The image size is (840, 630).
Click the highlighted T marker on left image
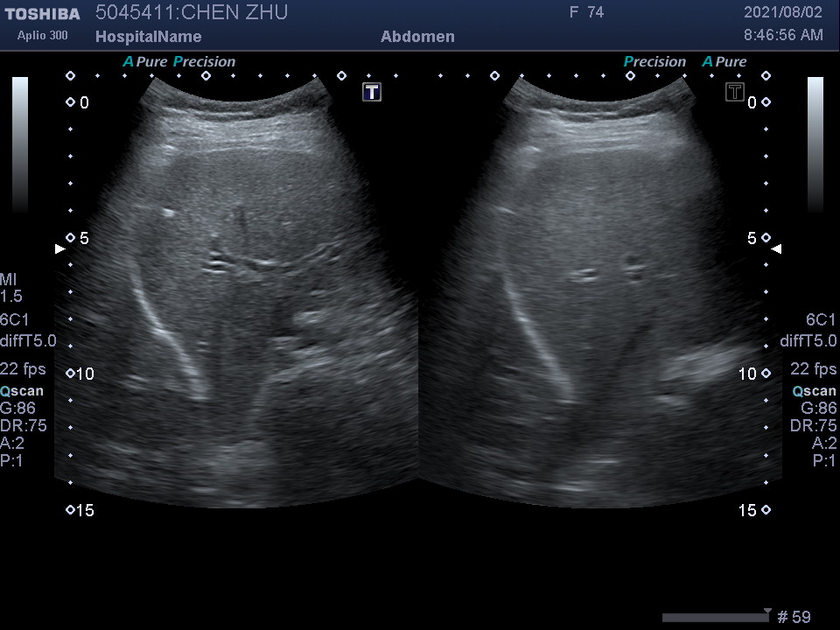click(x=372, y=92)
